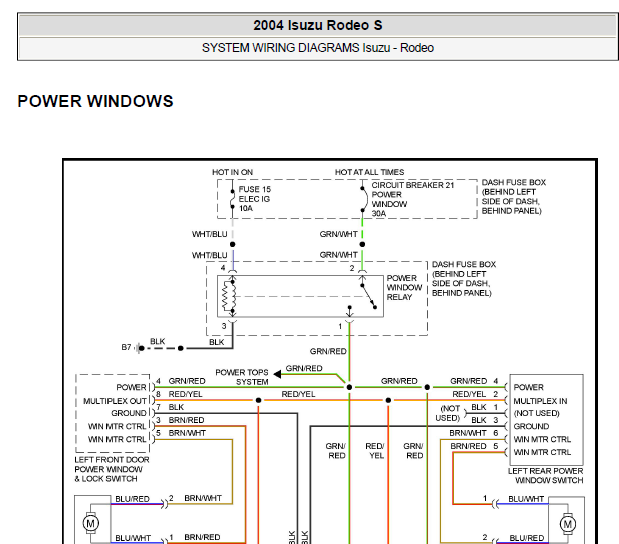Screen dimensions: 619x544
Task: Click the 'HOT IN ON' label
Action: (x=233, y=172)
